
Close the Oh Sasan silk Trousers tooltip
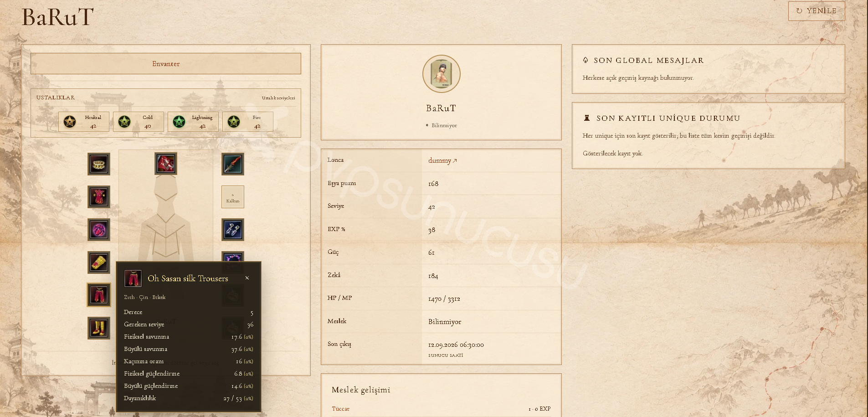(247, 278)
